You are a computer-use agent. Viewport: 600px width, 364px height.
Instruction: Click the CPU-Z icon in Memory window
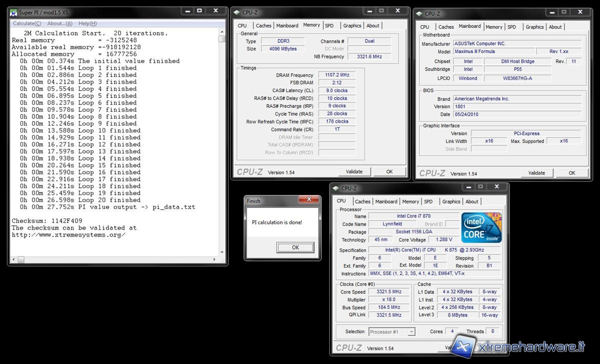pos(237,12)
